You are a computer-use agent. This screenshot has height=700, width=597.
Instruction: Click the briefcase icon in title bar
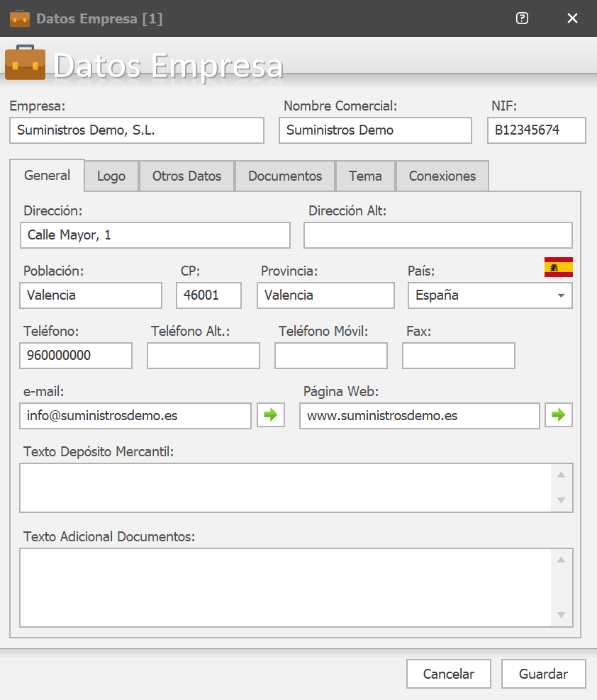tap(20, 18)
